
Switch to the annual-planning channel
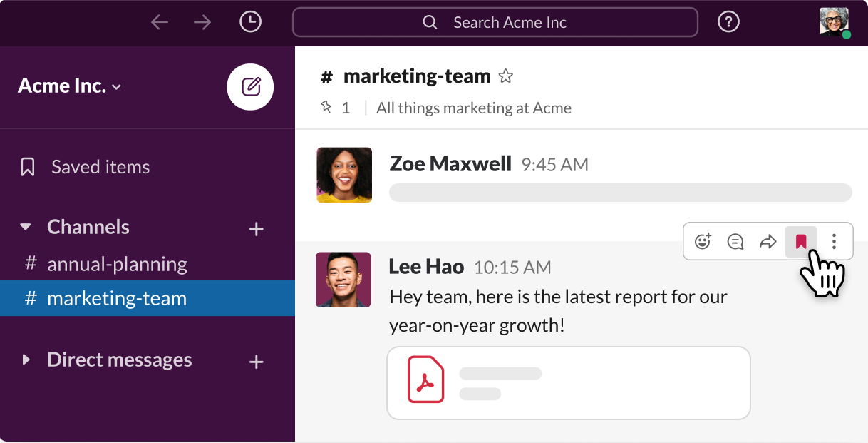(x=117, y=264)
